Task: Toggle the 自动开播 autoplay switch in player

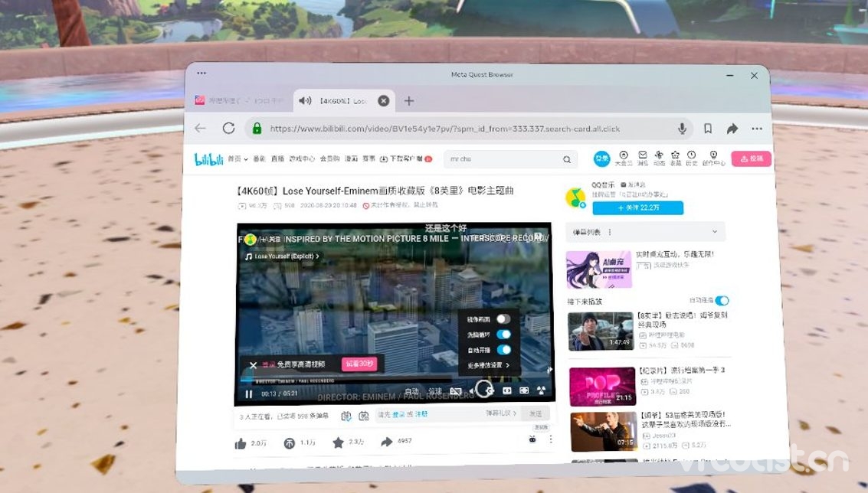Action: point(503,350)
